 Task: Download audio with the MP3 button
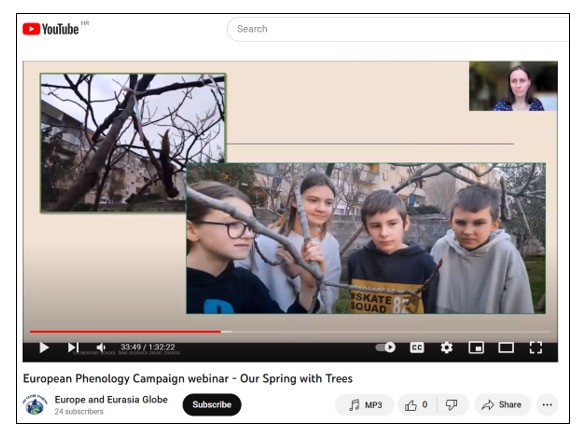pos(365,405)
